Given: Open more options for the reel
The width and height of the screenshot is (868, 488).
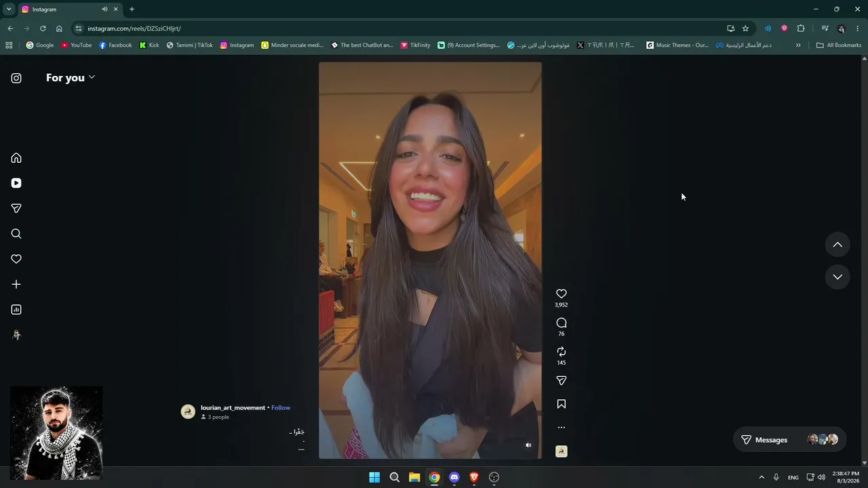Looking at the screenshot, I should [x=561, y=428].
